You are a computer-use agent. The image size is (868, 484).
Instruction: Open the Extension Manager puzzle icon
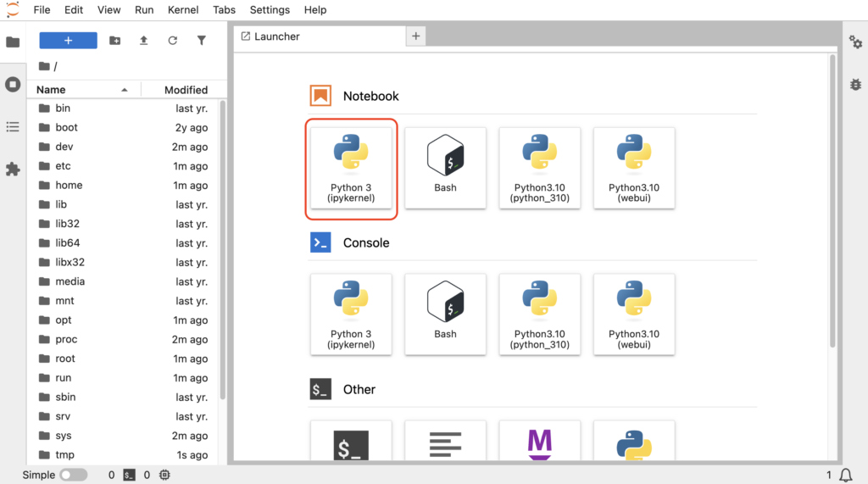click(x=13, y=169)
